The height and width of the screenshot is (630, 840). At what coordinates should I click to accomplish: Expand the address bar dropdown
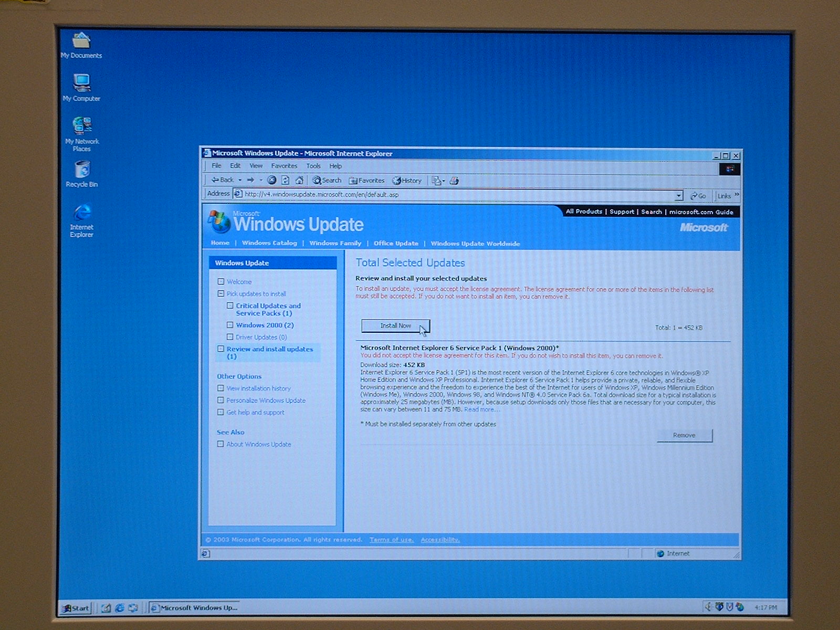(x=678, y=195)
